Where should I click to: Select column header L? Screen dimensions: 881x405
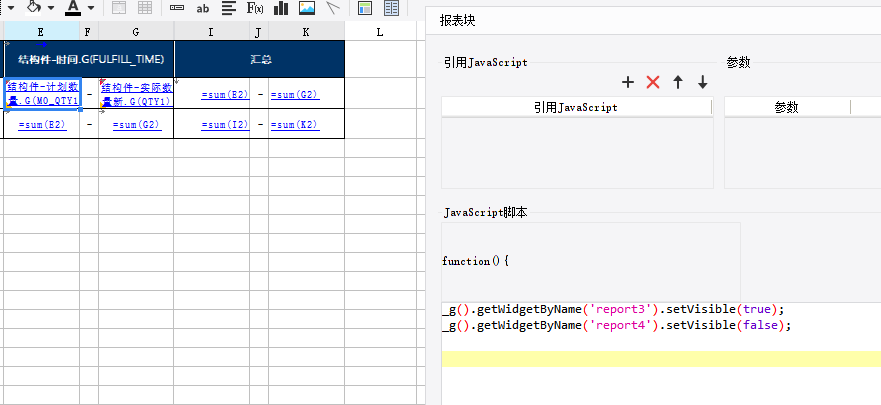[x=380, y=32]
